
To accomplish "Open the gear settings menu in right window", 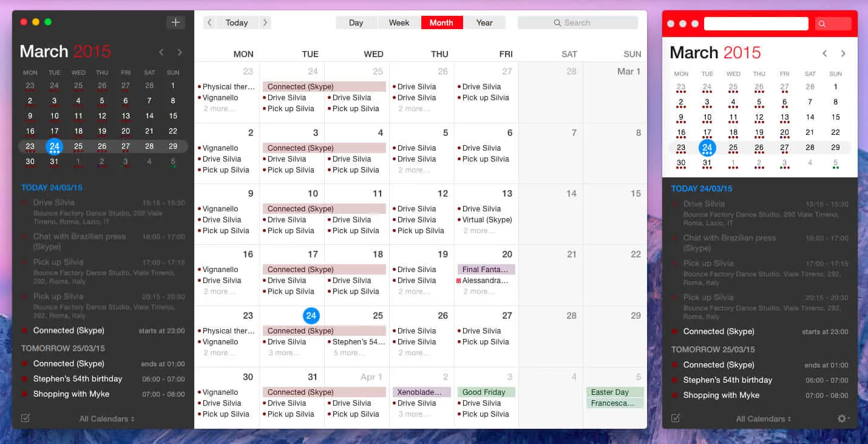I will (x=843, y=418).
